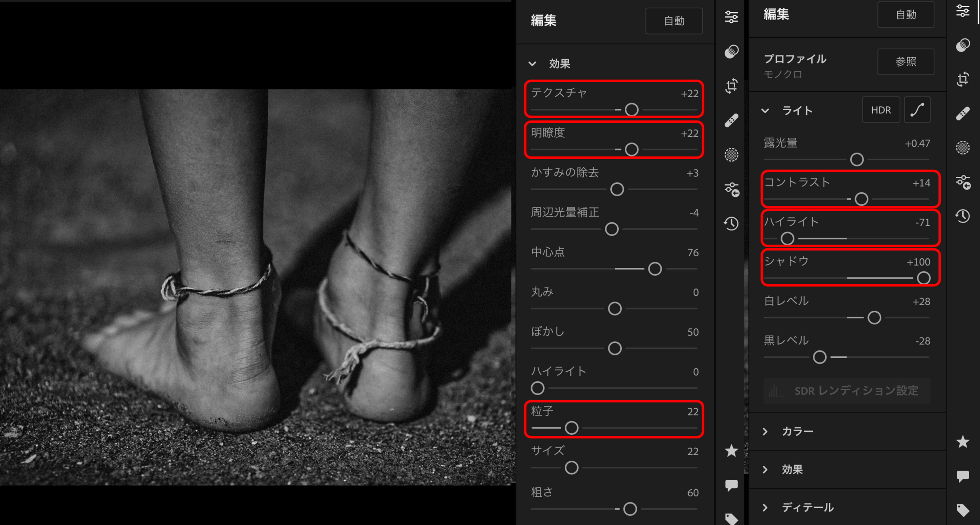Expand the ディテール section
This screenshot has width=980, height=525.
pyautogui.click(x=765, y=507)
